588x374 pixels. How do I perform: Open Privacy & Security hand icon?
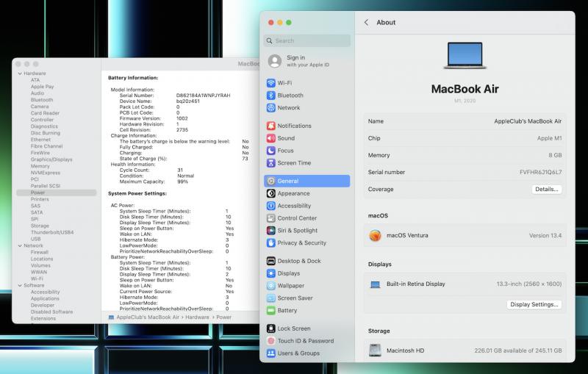(x=270, y=242)
